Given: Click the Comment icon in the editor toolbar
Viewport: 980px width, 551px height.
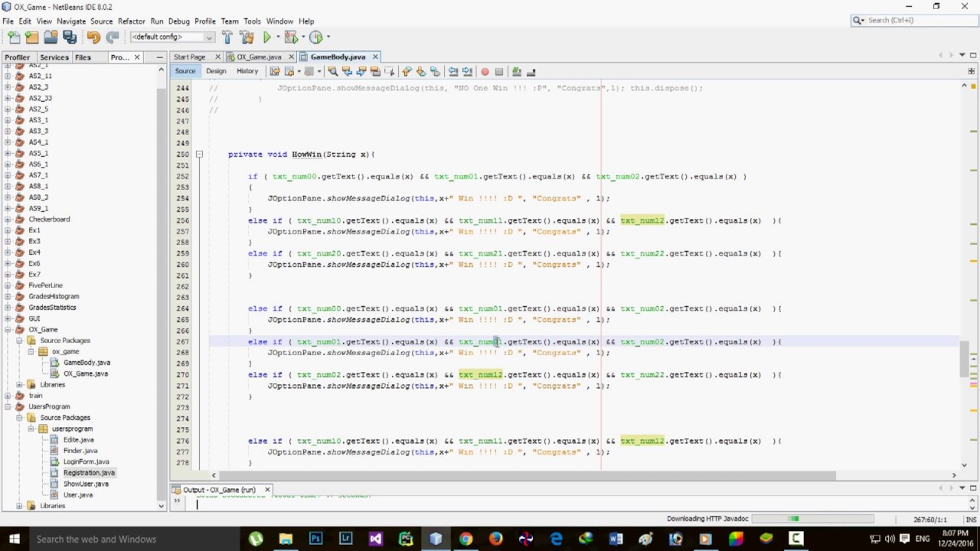Looking at the screenshot, I should click(x=517, y=71).
